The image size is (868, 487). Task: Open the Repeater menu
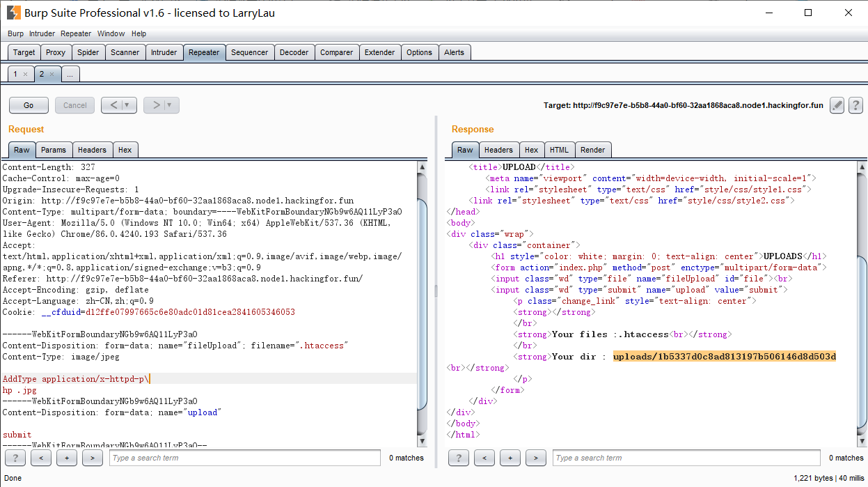[x=76, y=33]
